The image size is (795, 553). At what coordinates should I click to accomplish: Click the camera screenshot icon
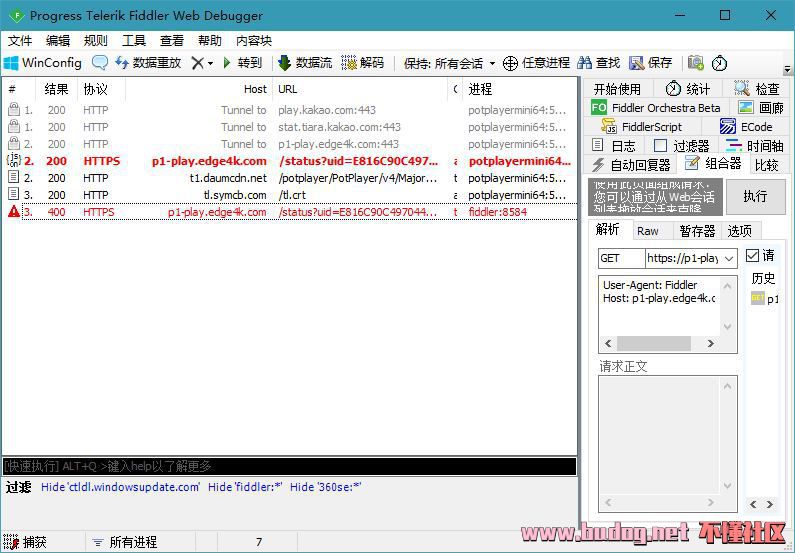pos(696,63)
